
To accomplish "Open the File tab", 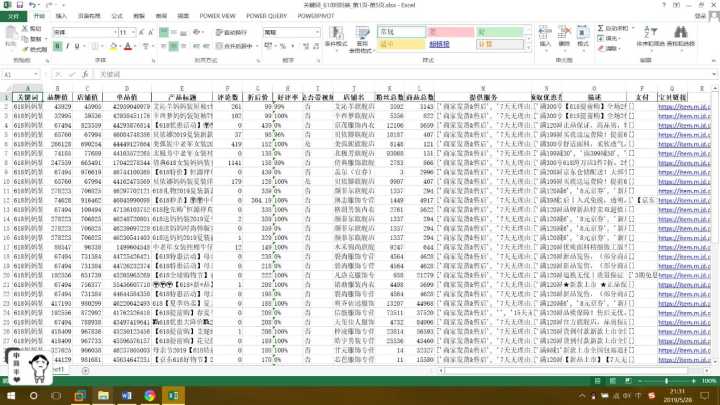I will coord(14,16).
